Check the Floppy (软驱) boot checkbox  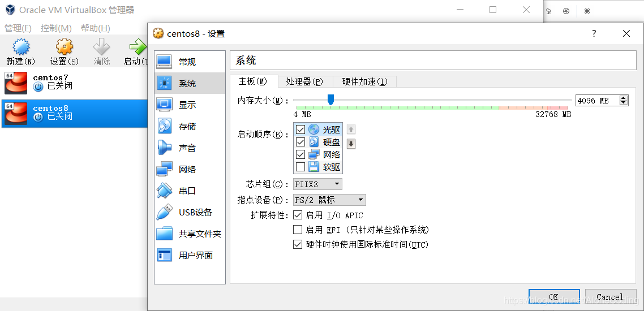coord(300,167)
